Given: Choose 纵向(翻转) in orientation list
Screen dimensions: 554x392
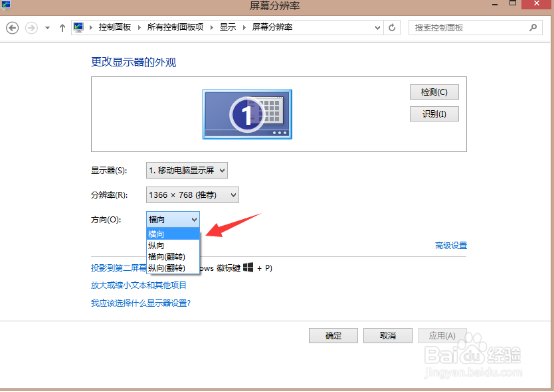Looking at the screenshot, I should point(173,268).
